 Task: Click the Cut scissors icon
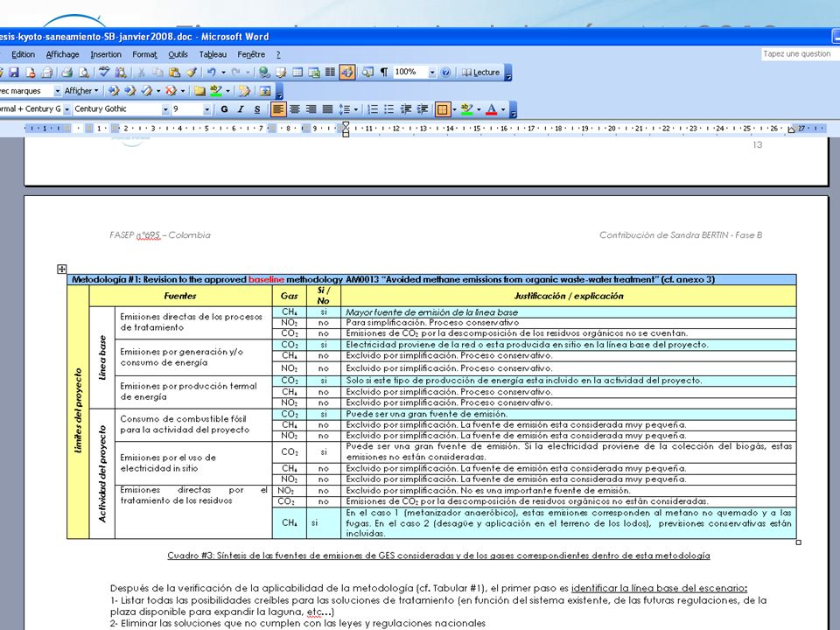pos(141,73)
